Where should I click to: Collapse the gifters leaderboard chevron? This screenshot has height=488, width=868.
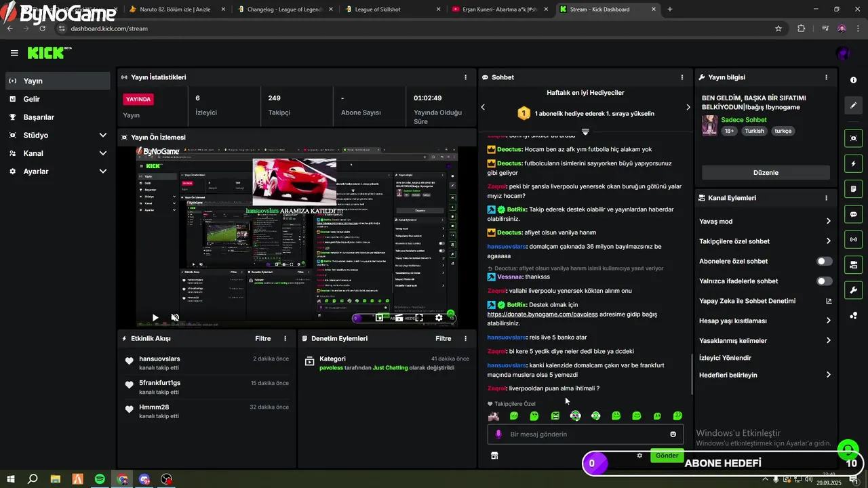pyautogui.click(x=585, y=131)
